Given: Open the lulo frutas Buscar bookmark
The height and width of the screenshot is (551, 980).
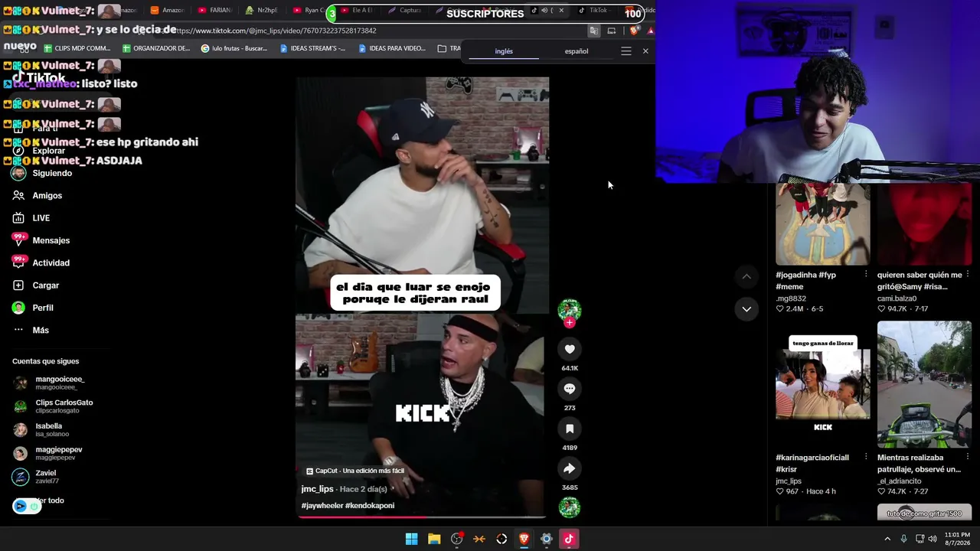Looking at the screenshot, I should click(234, 48).
